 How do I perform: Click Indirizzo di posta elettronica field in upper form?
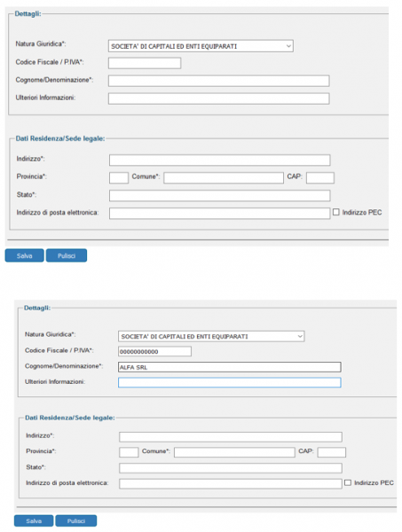[x=220, y=214]
